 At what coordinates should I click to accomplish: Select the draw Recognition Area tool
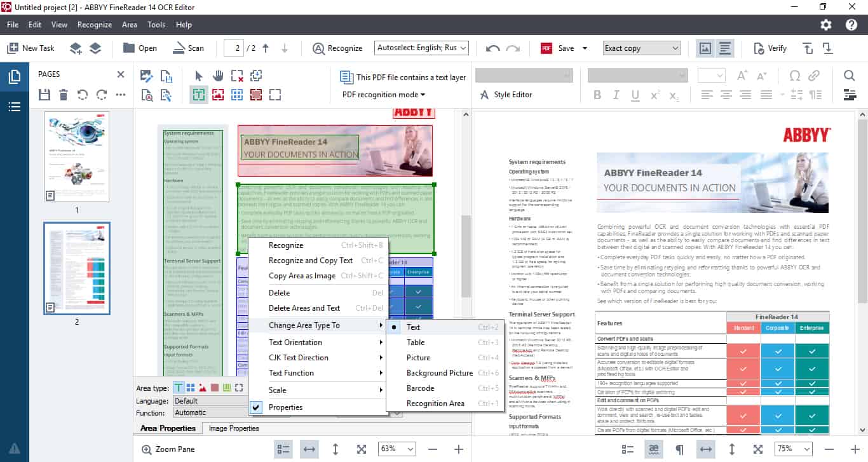pos(275,95)
